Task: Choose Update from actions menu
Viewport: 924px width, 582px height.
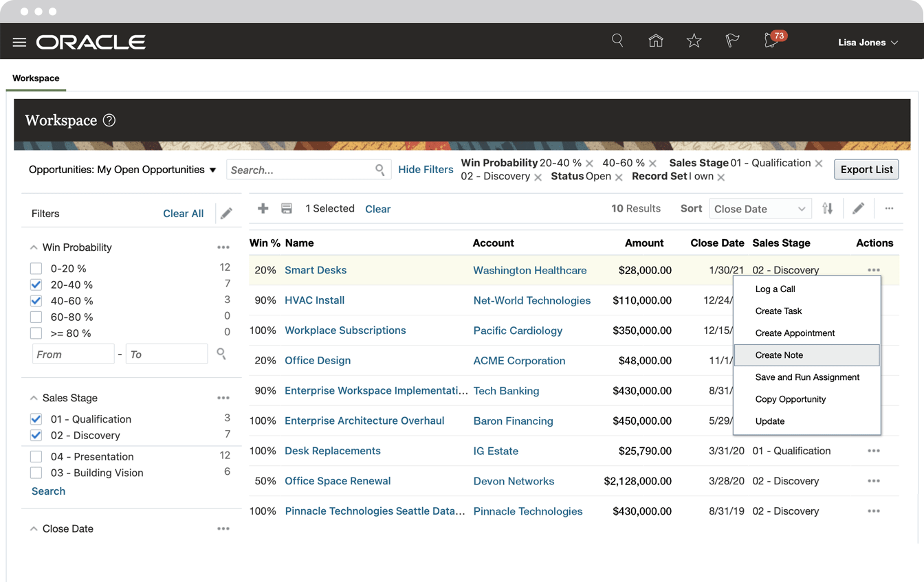Action: point(807,421)
